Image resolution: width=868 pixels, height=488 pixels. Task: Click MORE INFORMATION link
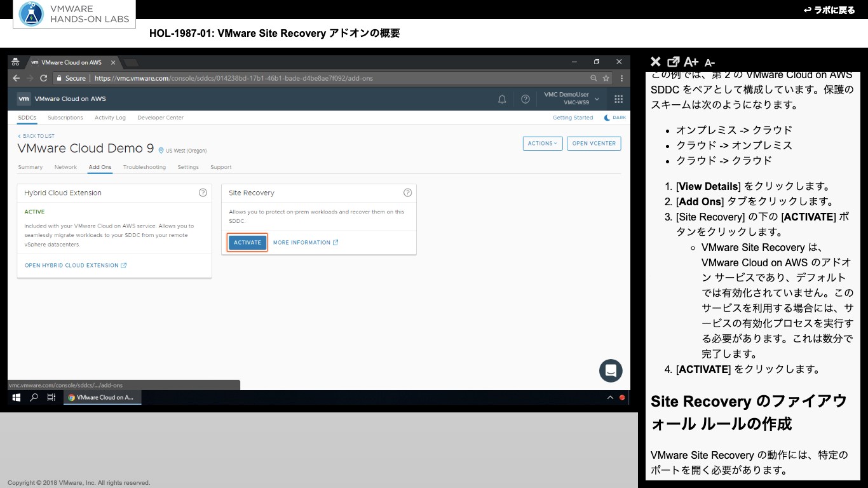click(306, 243)
